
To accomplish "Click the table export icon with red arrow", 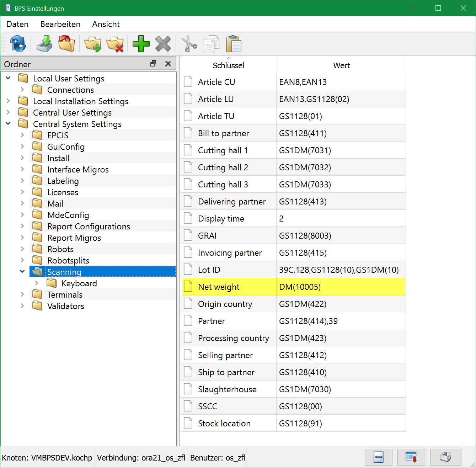I will tap(411, 457).
